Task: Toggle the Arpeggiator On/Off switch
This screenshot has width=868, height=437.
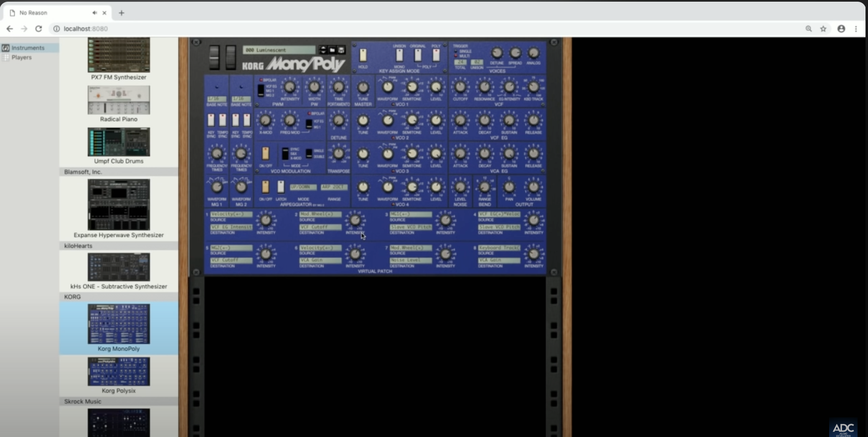Action: pyautogui.click(x=265, y=187)
